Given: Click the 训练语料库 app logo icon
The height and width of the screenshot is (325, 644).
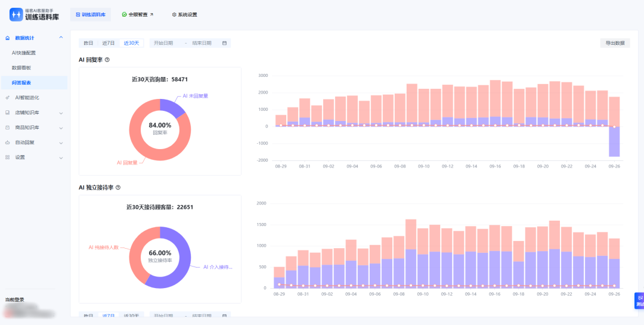Looking at the screenshot, I should click(x=17, y=14).
